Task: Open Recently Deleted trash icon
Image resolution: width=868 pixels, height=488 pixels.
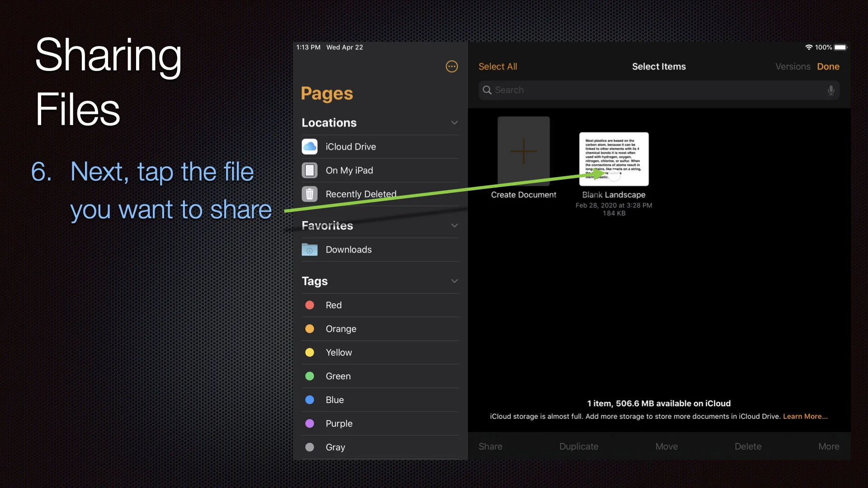Action: (310, 194)
